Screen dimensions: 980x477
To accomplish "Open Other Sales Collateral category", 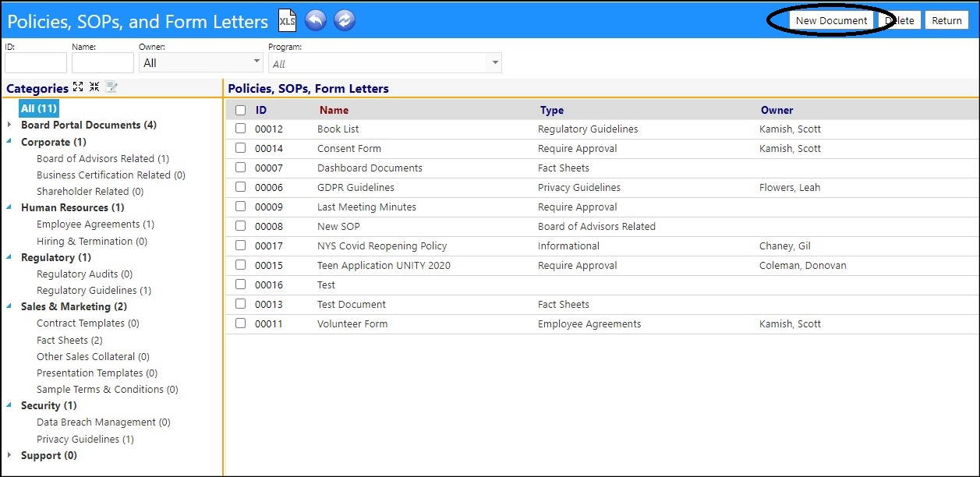I will [x=93, y=356].
